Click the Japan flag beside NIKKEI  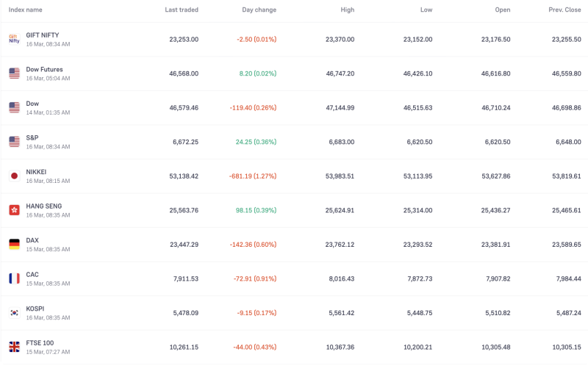pyautogui.click(x=14, y=176)
